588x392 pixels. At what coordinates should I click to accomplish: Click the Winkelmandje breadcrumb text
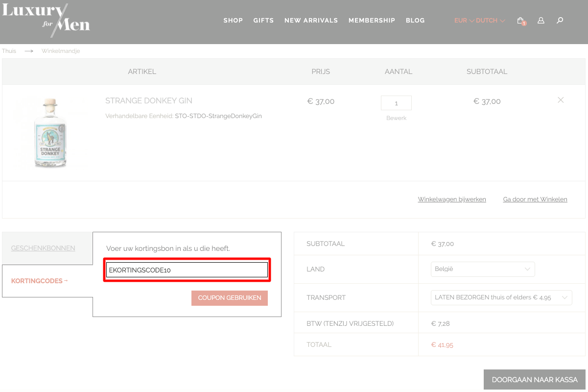tap(61, 51)
